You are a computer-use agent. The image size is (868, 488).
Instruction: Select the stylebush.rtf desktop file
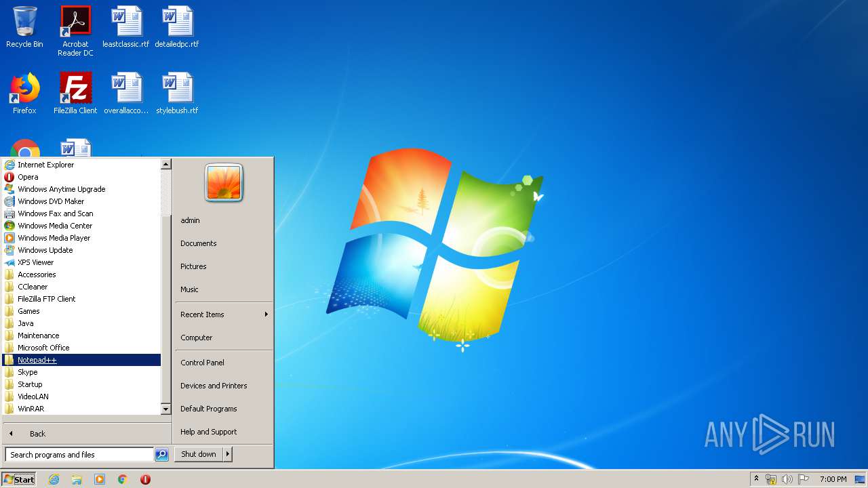tap(177, 94)
